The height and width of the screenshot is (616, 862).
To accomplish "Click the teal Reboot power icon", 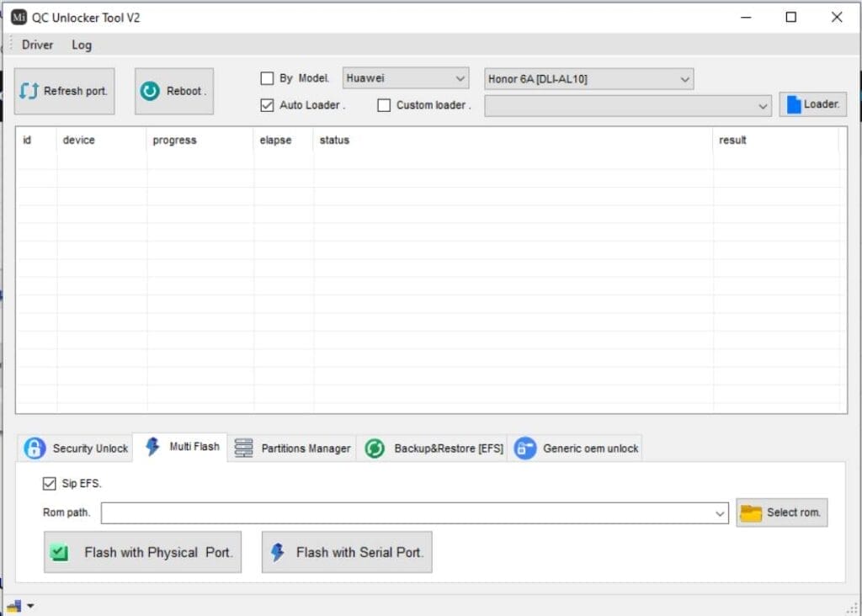I will (150, 91).
